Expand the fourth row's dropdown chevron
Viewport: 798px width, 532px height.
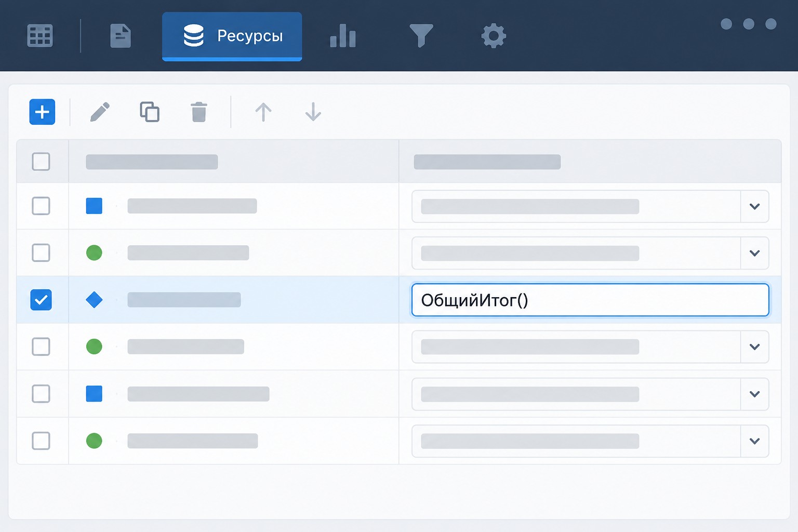click(755, 347)
